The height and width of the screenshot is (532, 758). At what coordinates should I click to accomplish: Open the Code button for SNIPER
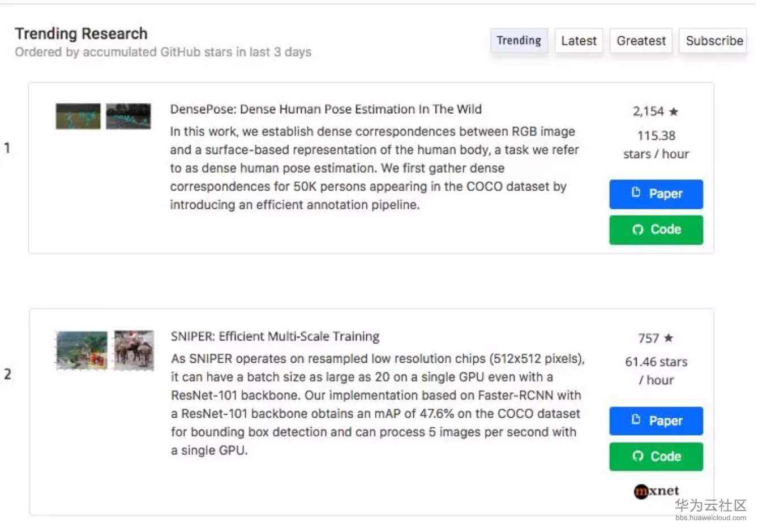pos(656,456)
